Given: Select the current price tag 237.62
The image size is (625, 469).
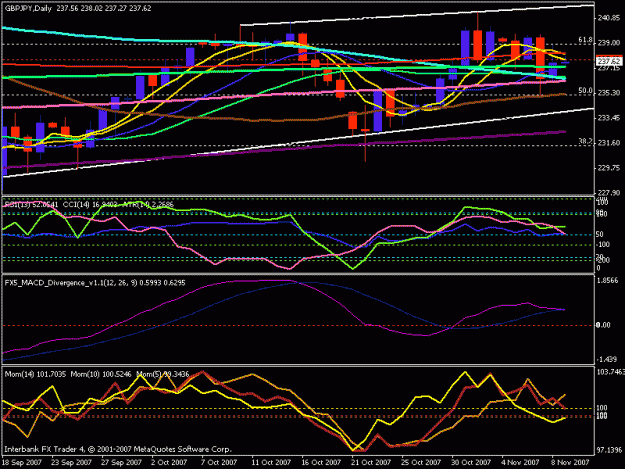Looking at the screenshot, I should (609, 61).
